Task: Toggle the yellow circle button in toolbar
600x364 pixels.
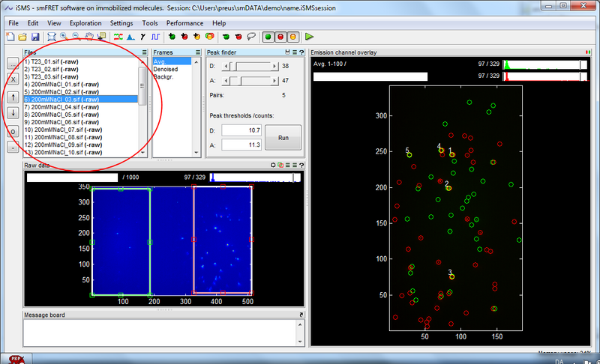Action: point(293,36)
